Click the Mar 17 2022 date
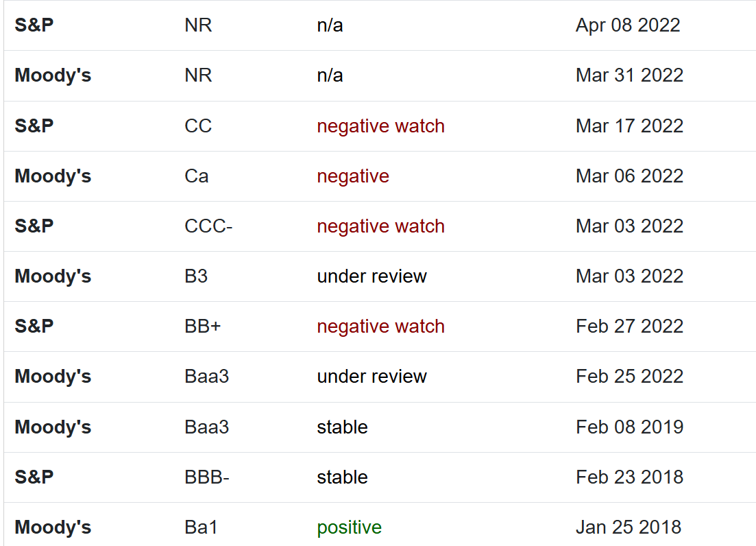This screenshot has height=546, width=756. click(x=629, y=126)
